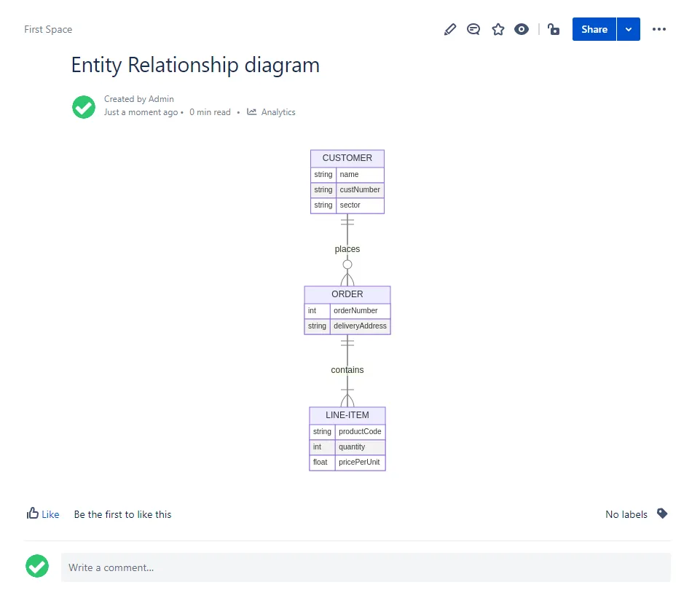Star this page as favorite

(498, 29)
